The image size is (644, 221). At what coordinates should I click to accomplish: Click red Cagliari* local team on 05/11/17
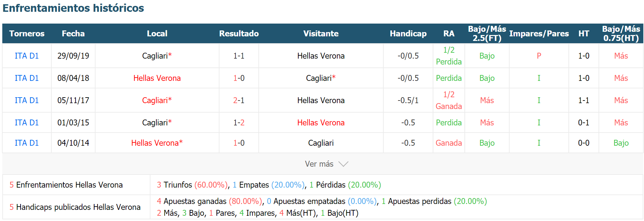point(157,101)
